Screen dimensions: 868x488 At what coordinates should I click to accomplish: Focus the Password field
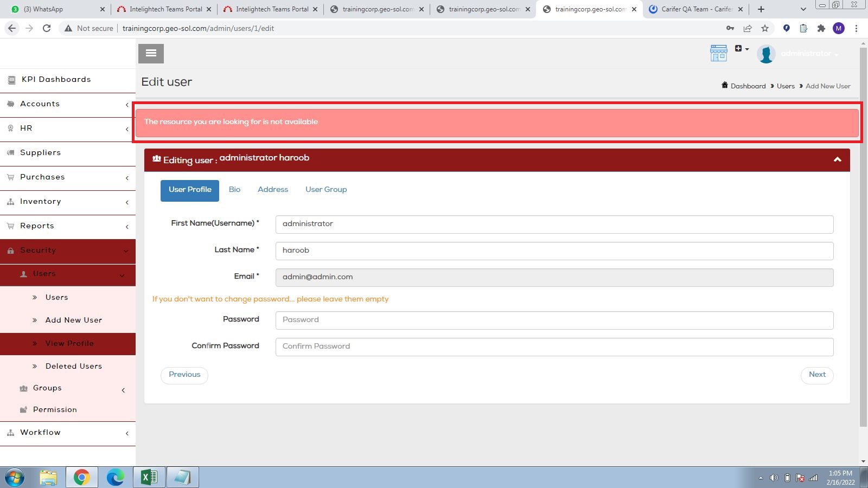tap(554, 320)
